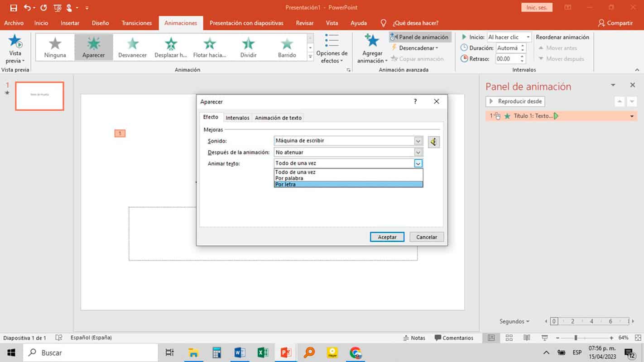Apply the Desvanecer animation effect

pos(132,47)
